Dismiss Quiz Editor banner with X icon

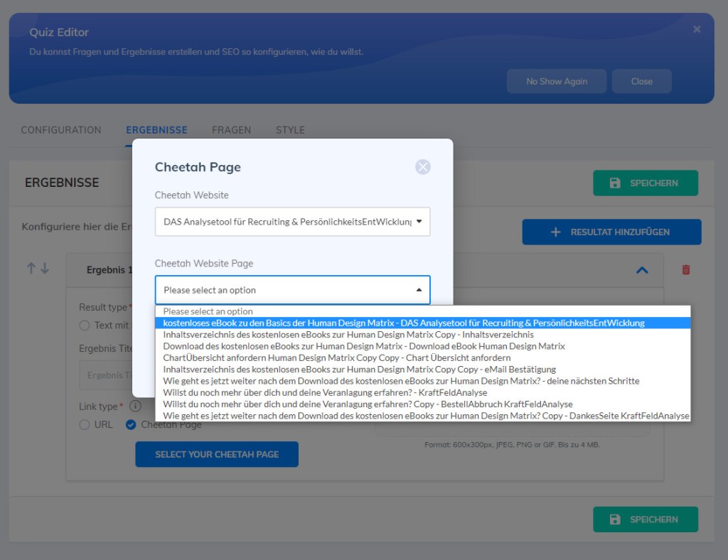tap(697, 29)
